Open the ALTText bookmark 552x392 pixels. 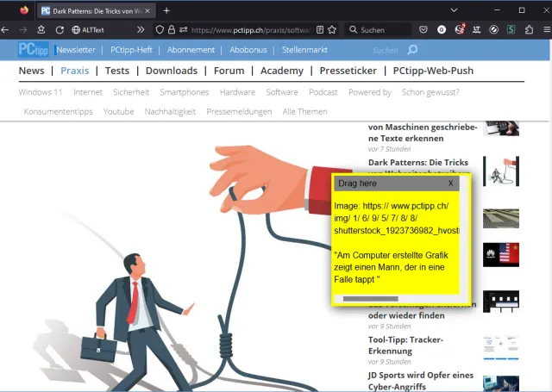[88, 30]
